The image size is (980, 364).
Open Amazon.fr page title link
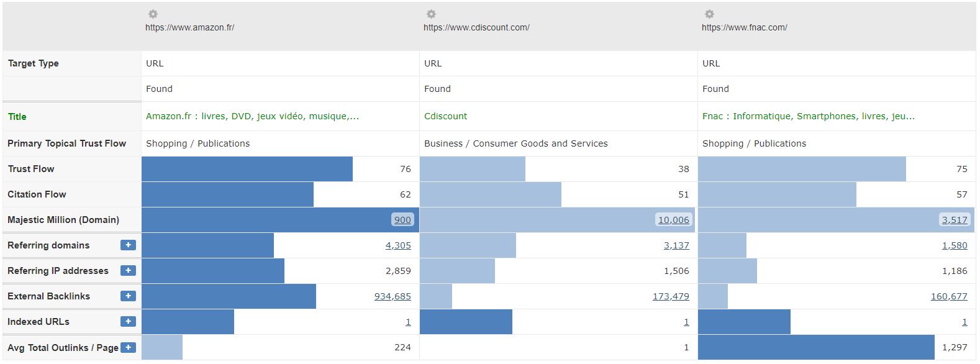(x=252, y=116)
